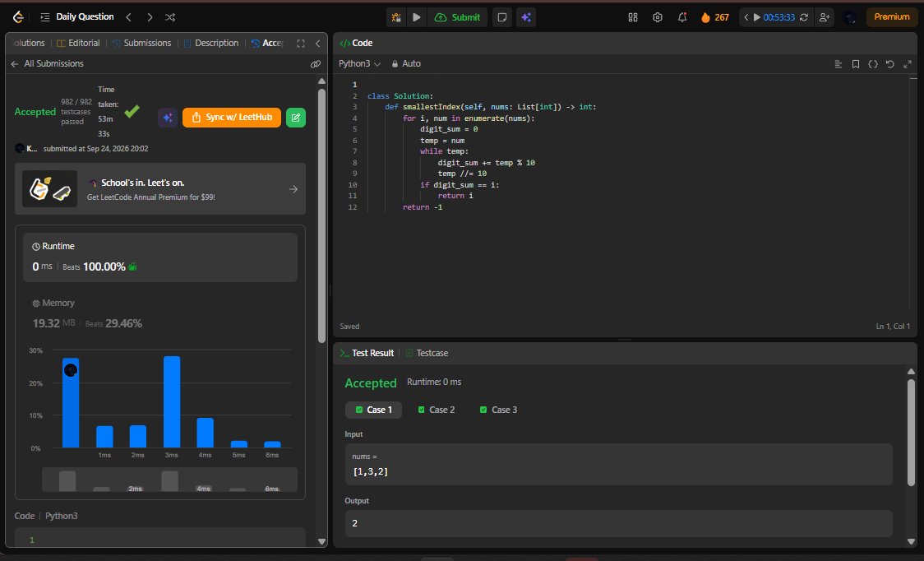Pick a random question with shuffle icon
924x561 pixels.
pyautogui.click(x=170, y=17)
